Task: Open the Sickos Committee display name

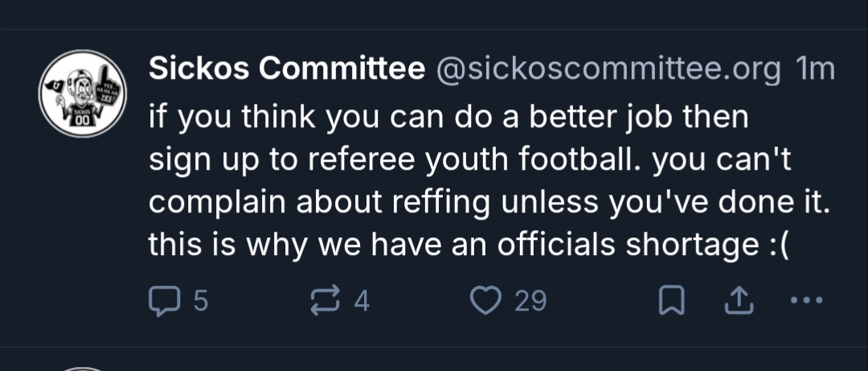Action: pyautogui.click(x=287, y=71)
